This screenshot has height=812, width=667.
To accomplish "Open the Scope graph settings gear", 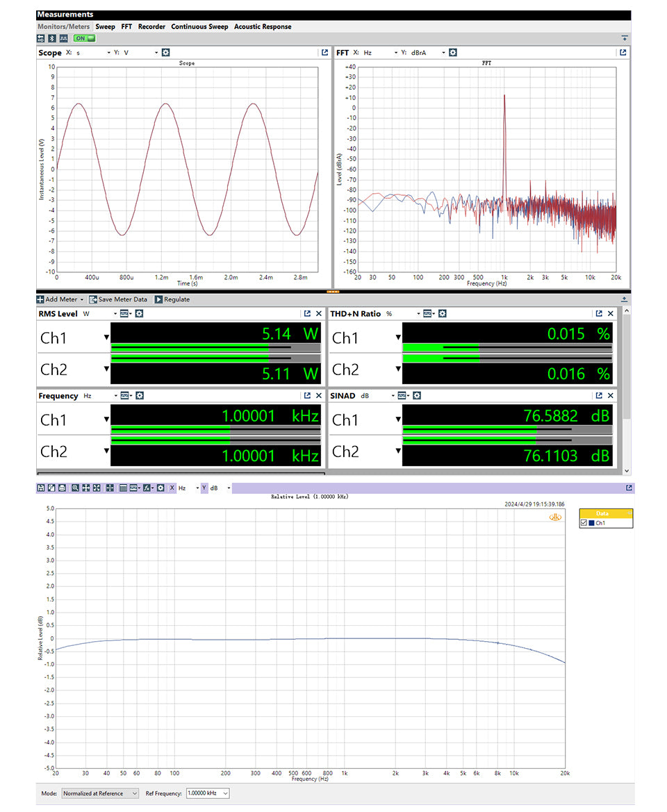I will coord(165,53).
